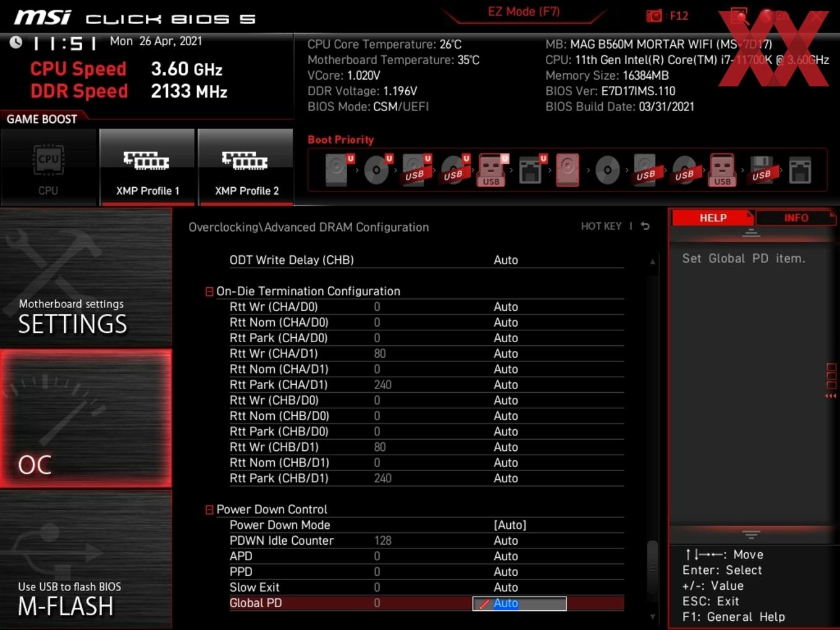Click help panel top scroll grip
This screenshot has width=840, height=630.
(751, 233)
